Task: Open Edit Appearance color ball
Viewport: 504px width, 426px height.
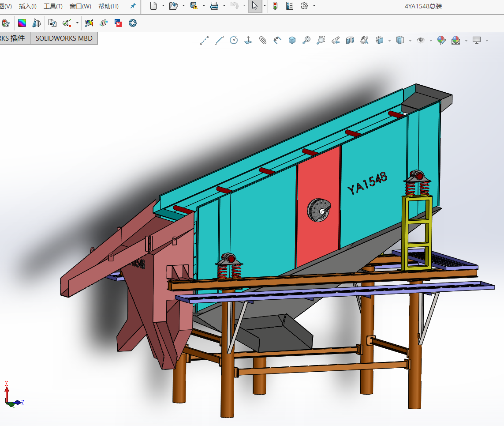Action: 441,41
